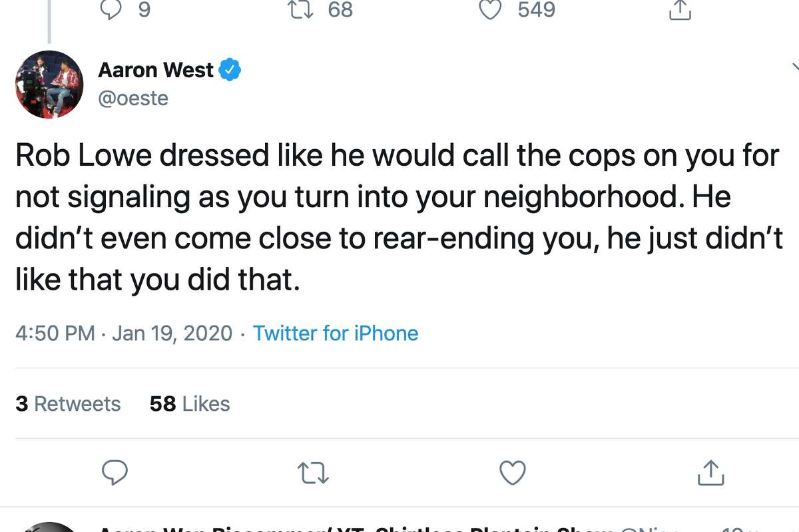
Task: Click the Rob Lowe tweet text body
Action: pos(398,218)
